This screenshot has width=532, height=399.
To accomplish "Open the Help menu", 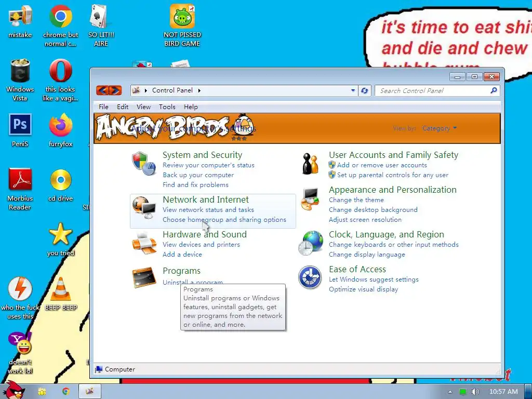I will point(191,107).
